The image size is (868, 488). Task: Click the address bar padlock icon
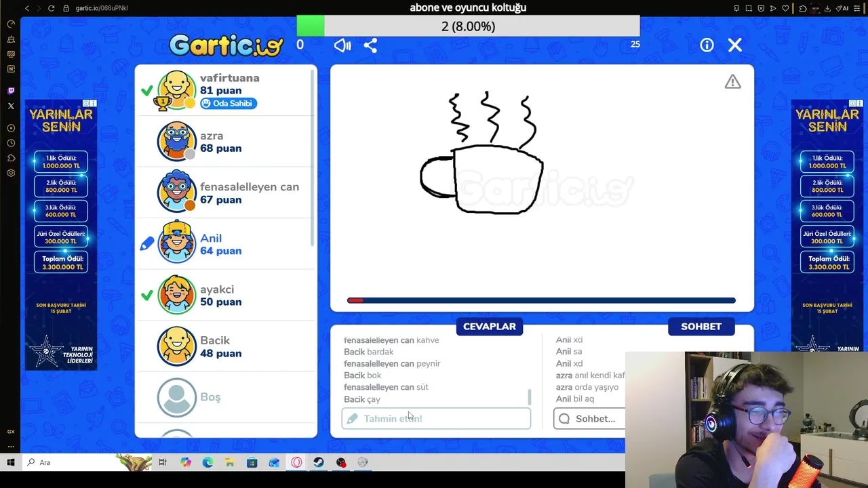pyautogui.click(x=66, y=8)
